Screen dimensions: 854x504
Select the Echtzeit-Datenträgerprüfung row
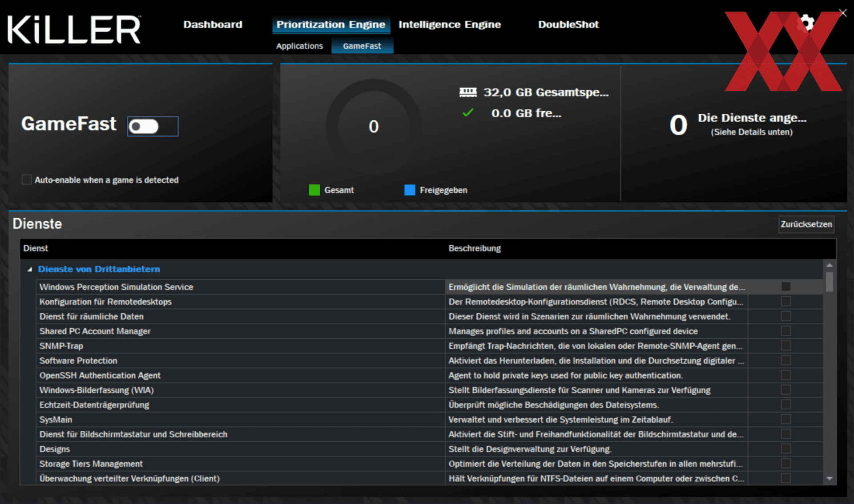point(429,404)
